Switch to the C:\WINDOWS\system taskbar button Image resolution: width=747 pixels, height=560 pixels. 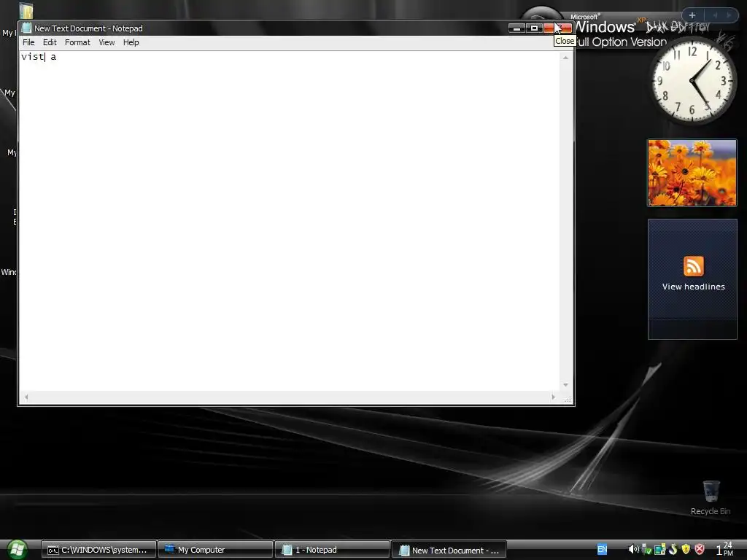coord(98,550)
